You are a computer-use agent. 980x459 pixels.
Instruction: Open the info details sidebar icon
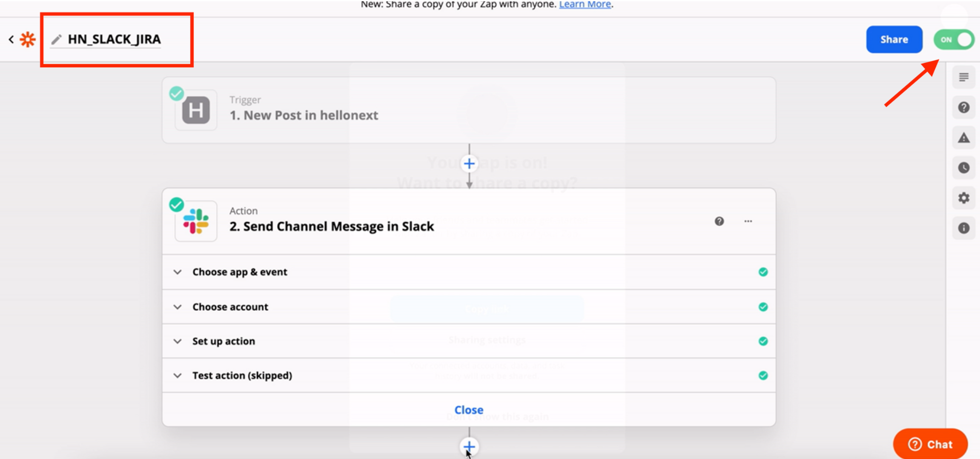click(964, 228)
